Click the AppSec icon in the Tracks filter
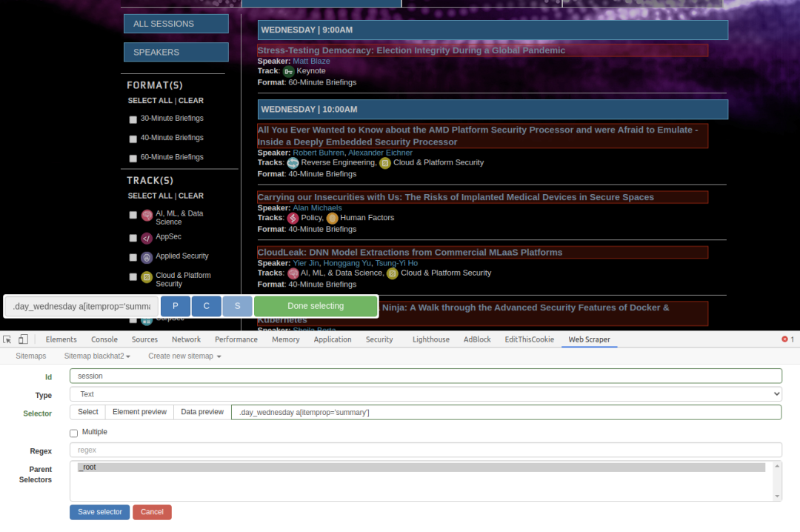Screen dimensions: 800x532 147,238
